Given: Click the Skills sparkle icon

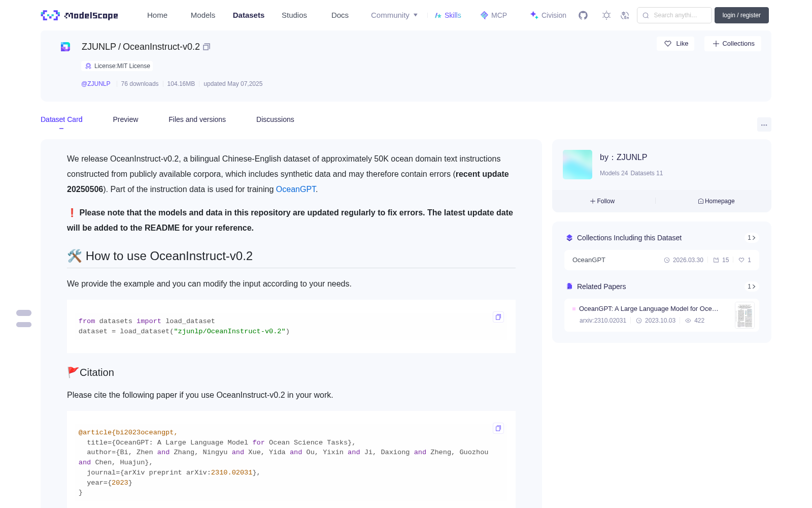Looking at the screenshot, I should [438, 15].
